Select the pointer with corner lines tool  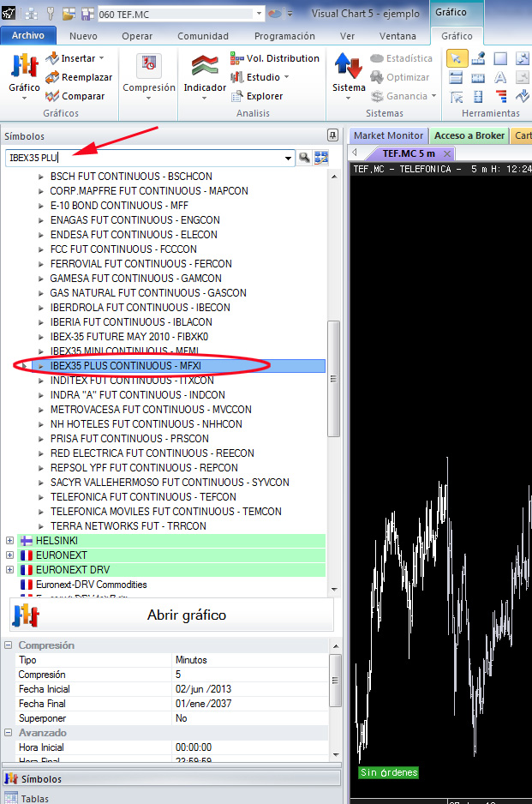pyautogui.click(x=456, y=96)
